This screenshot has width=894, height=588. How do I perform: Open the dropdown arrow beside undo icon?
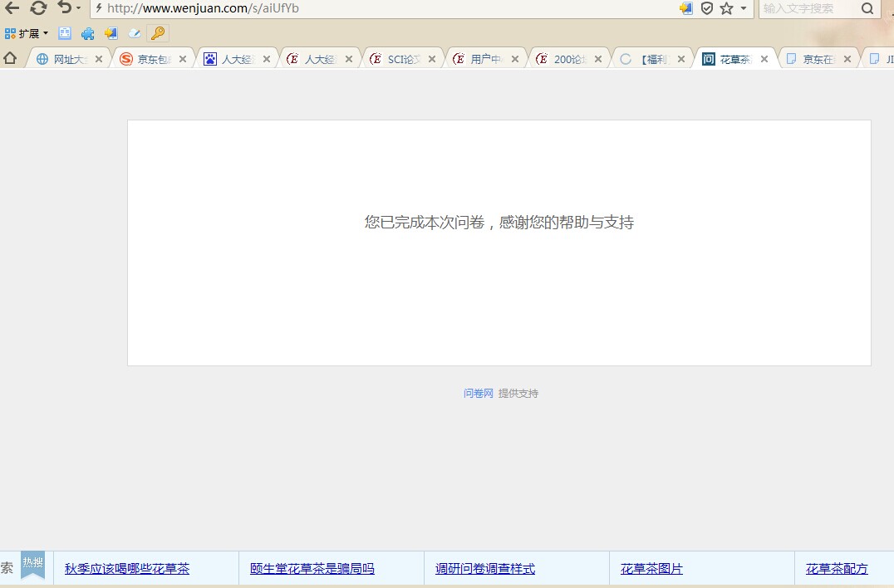pos(79,8)
